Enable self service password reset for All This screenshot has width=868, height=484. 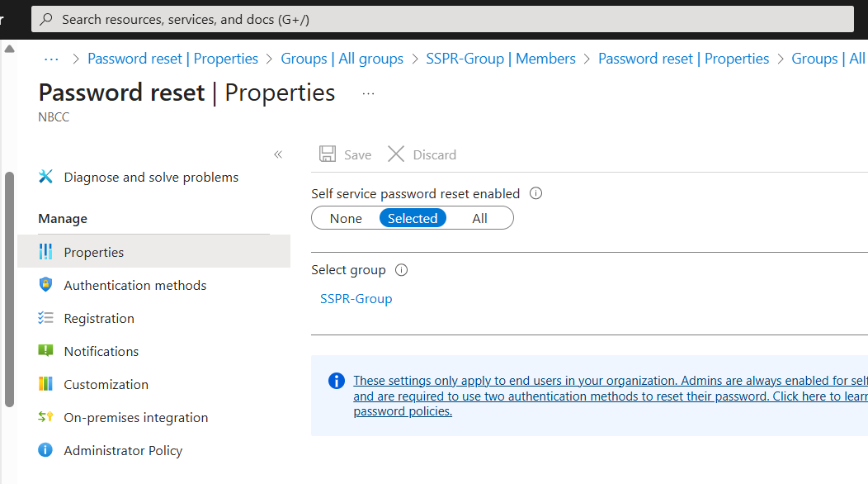click(x=479, y=218)
